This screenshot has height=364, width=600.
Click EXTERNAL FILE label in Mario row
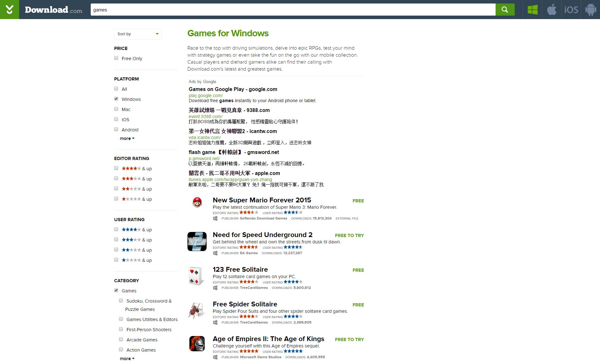click(347, 219)
